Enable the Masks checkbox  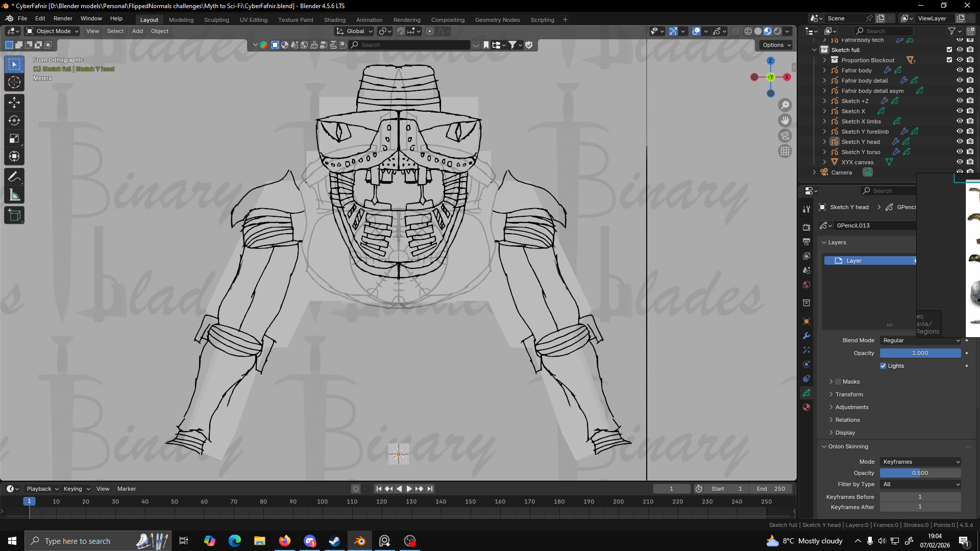coord(838,382)
